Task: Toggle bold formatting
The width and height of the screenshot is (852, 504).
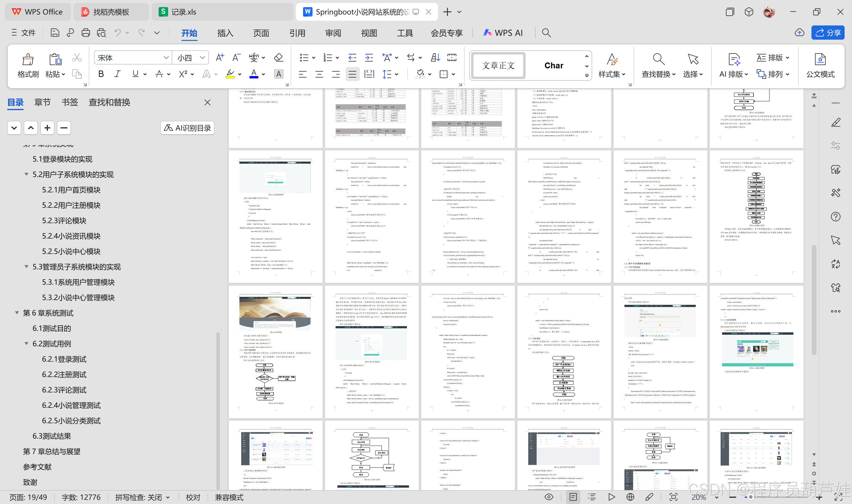Action: [101, 74]
